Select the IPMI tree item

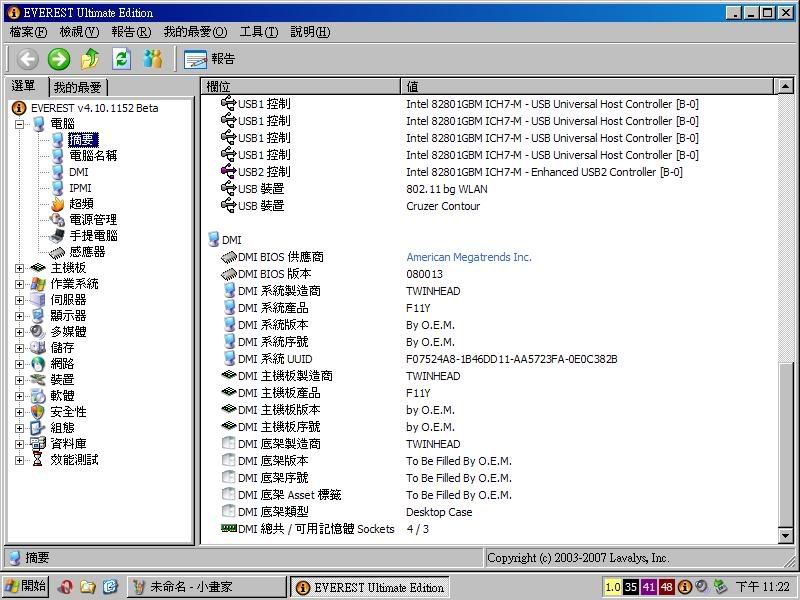point(80,188)
